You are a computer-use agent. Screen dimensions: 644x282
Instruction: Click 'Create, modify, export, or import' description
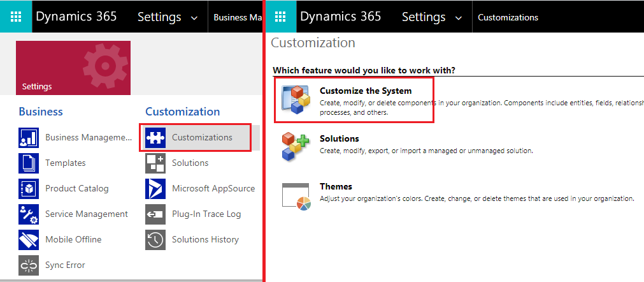click(426, 151)
